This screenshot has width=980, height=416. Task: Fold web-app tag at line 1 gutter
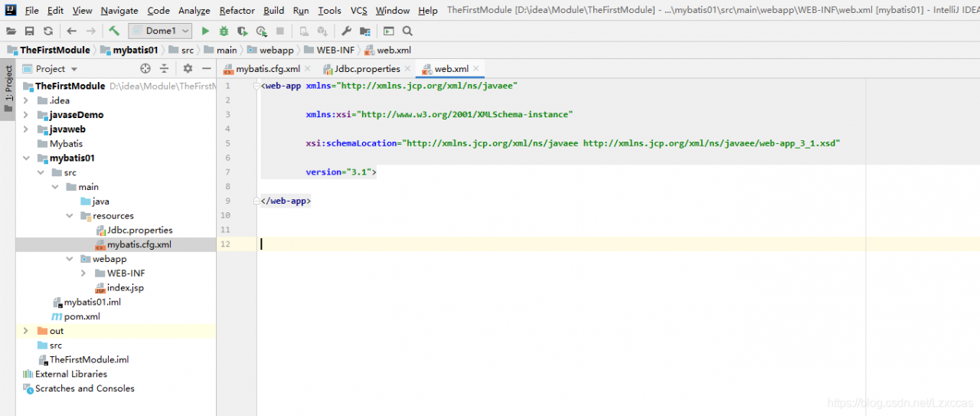[x=256, y=86]
